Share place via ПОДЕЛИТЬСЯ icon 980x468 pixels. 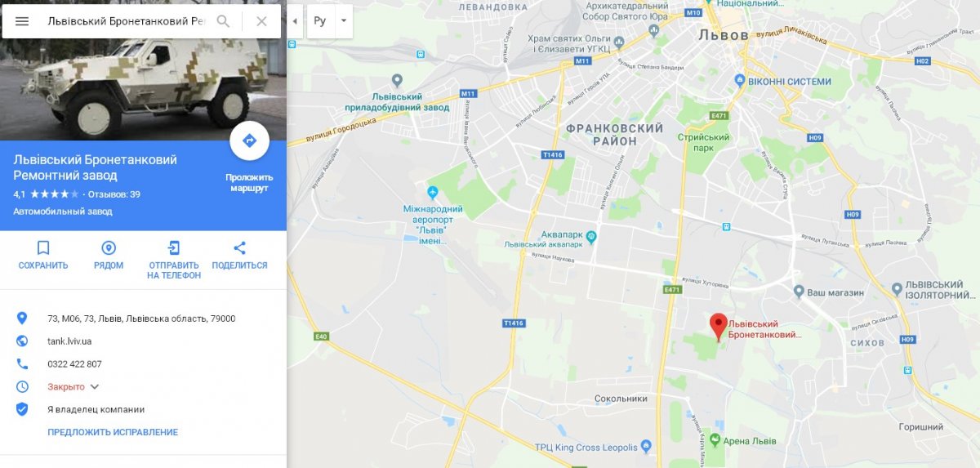pyautogui.click(x=239, y=255)
